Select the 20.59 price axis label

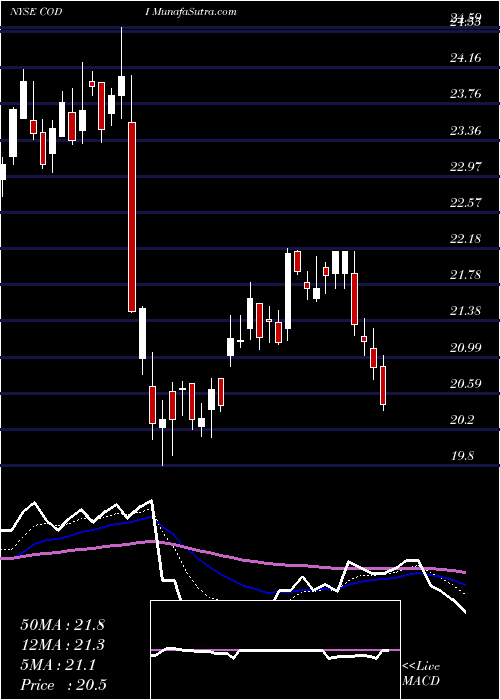click(466, 383)
